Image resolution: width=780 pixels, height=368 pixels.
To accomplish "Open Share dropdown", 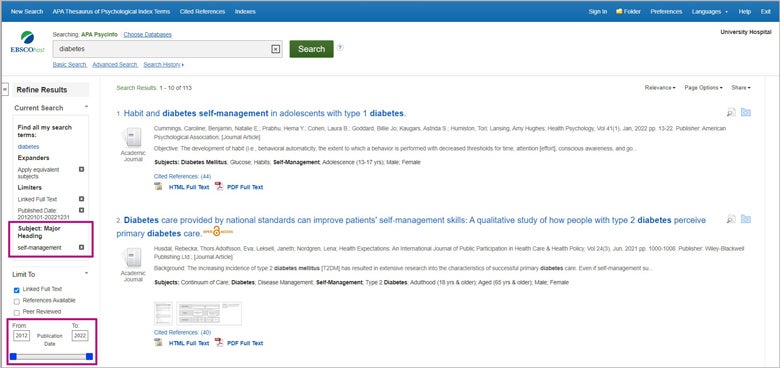I will [x=741, y=88].
